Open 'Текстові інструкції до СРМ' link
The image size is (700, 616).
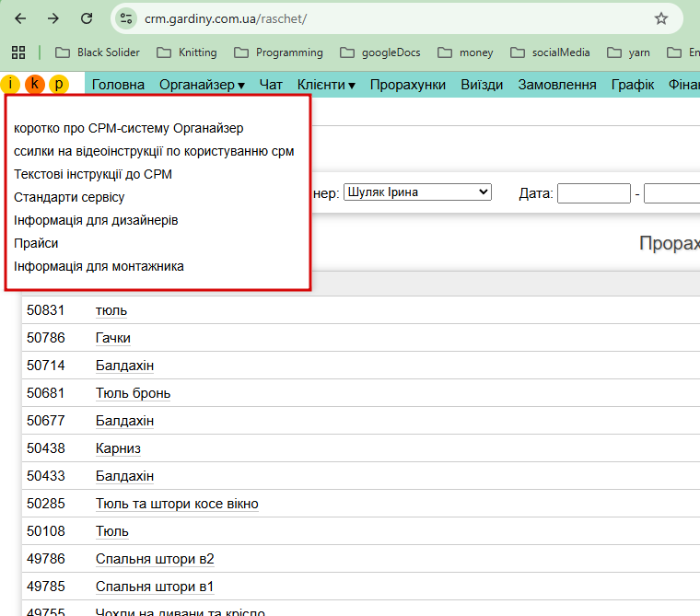point(93,174)
